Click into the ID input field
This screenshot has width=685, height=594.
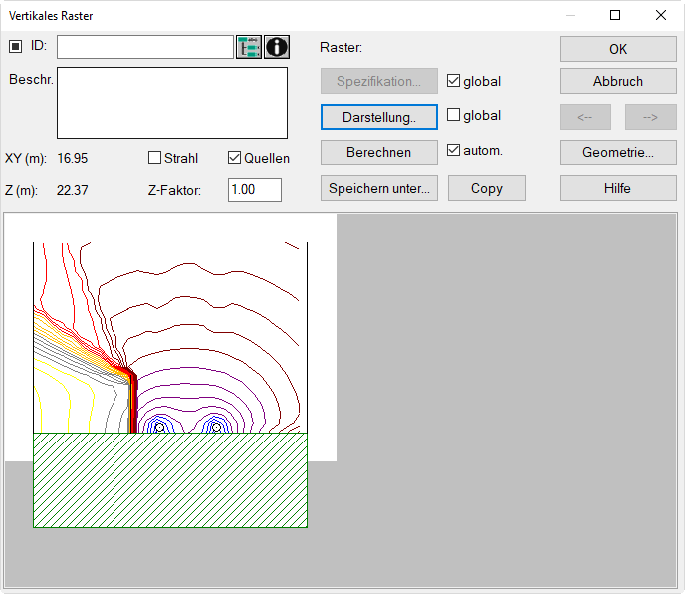point(145,47)
